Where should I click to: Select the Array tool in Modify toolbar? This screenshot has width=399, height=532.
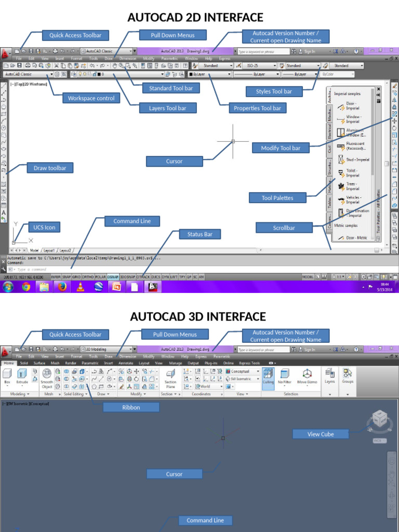pos(394,114)
